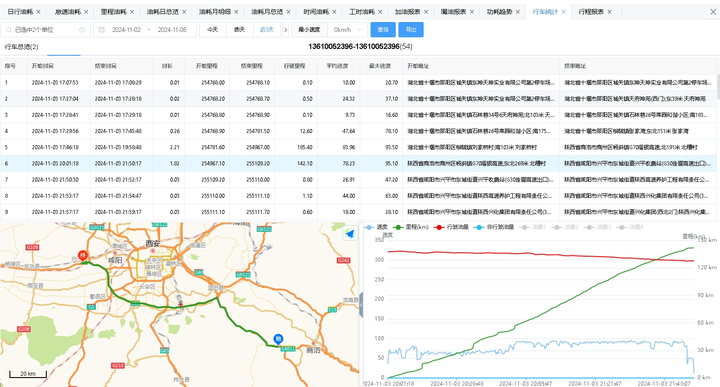This screenshot has height=387, width=720.
Task: Switch to the 功耗趋势 tab
Action: [x=500, y=12]
